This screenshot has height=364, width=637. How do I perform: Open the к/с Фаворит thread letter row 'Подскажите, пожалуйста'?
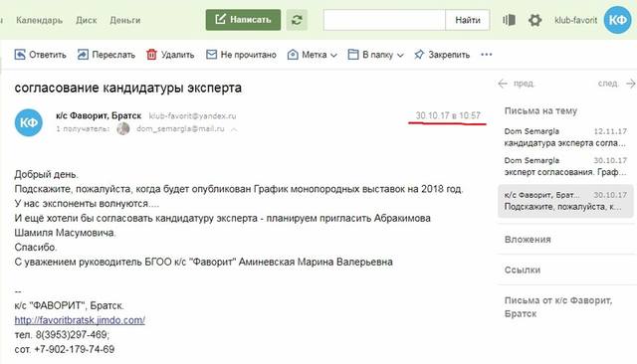tap(565, 201)
